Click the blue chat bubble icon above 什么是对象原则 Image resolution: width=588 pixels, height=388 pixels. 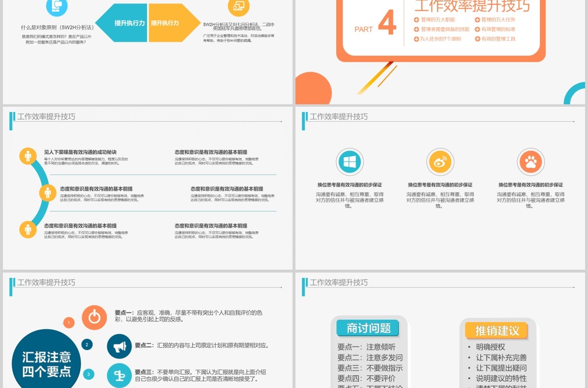(x=57, y=6)
